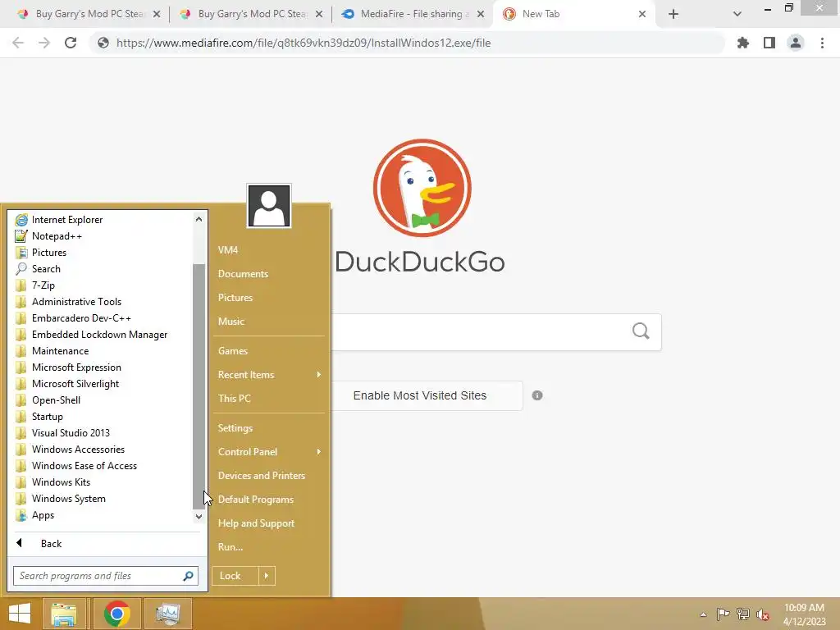
Task: Click the Start menu search magnifier icon
Action: pos(188,576)
